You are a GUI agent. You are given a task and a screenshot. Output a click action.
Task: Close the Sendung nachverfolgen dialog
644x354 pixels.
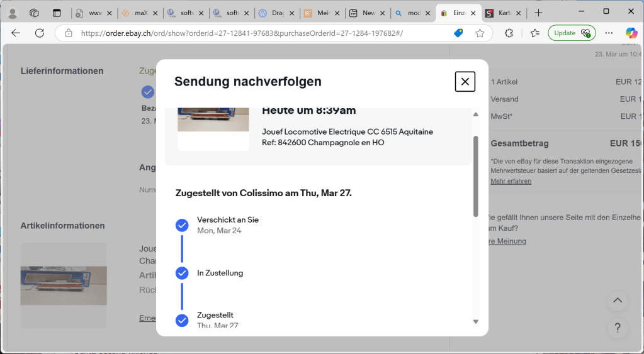point(465,82)
